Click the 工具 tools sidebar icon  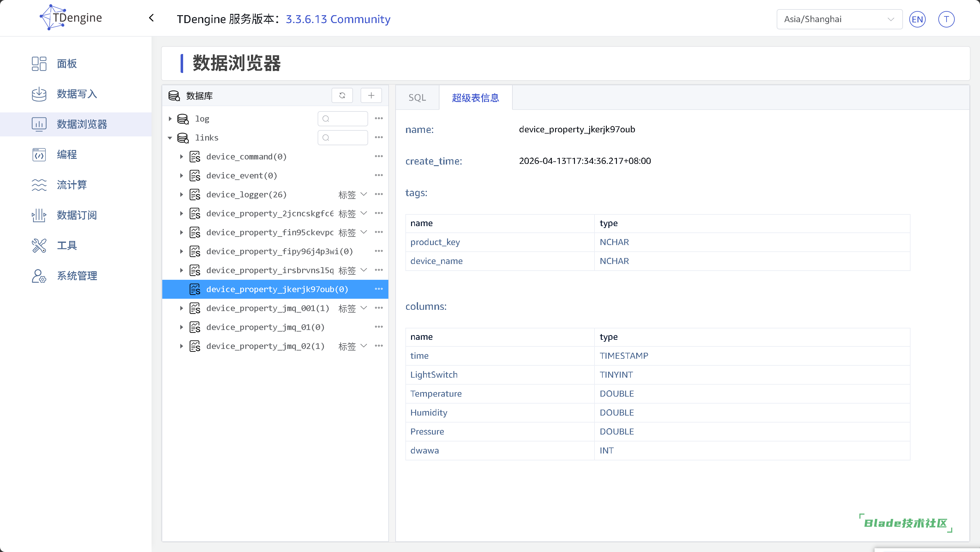(39, 245)
